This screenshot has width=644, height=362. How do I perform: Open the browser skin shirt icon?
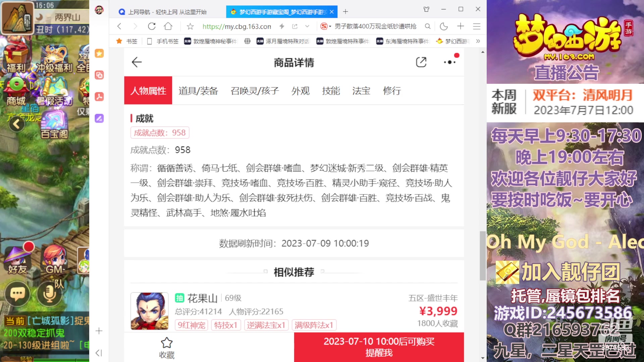(x=426, y=9)
